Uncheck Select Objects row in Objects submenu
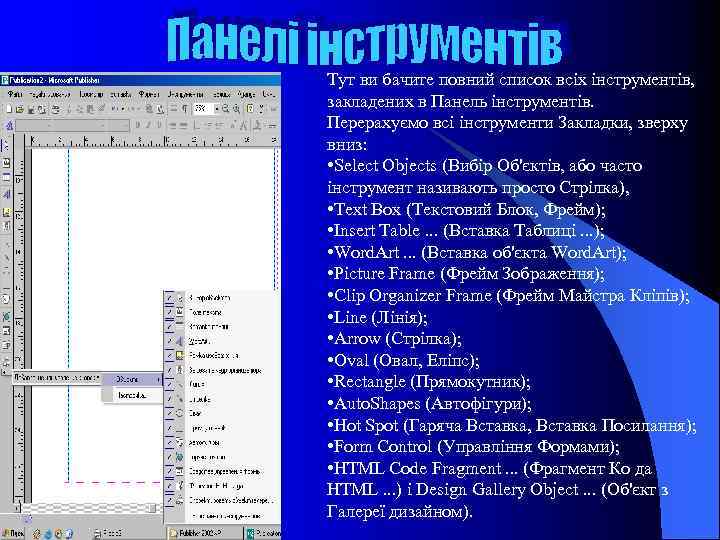Viewport: 720px width, 540px height. 222,298
